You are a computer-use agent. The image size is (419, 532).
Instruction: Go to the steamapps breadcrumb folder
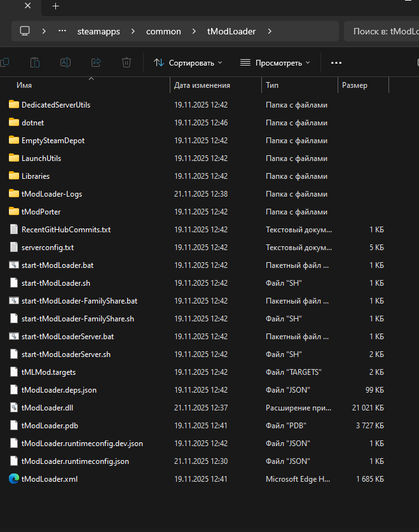tap(97, 31)
